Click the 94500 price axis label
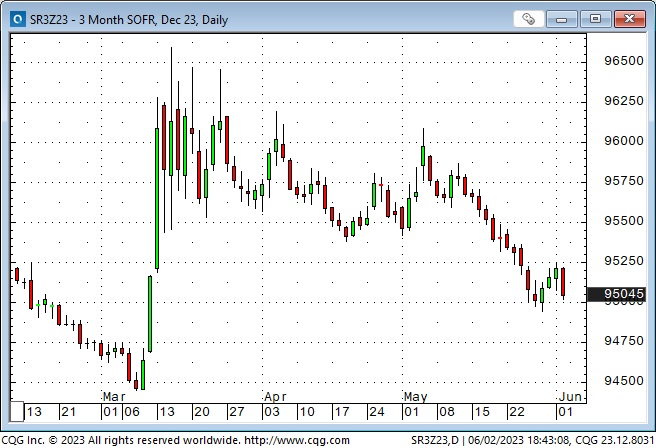This screenshot has height=448, width=656. point(624,381)
